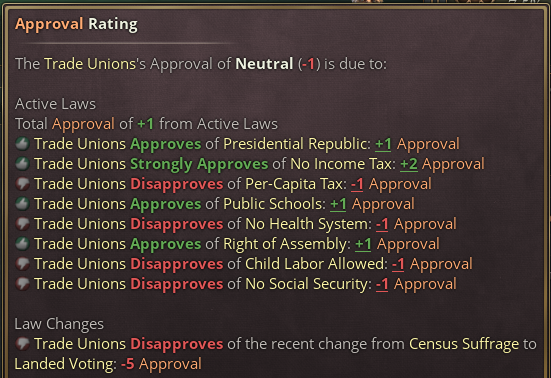Click the thumbs-down icon beside Per-Capita Tax
551x378 pixels.
click(x=22, y=184)
